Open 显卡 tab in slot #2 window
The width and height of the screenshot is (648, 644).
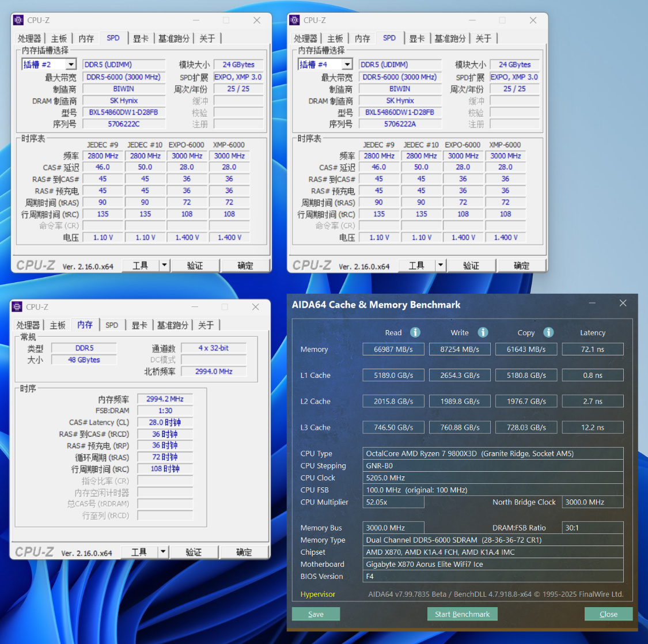click(x=141, y=39)
